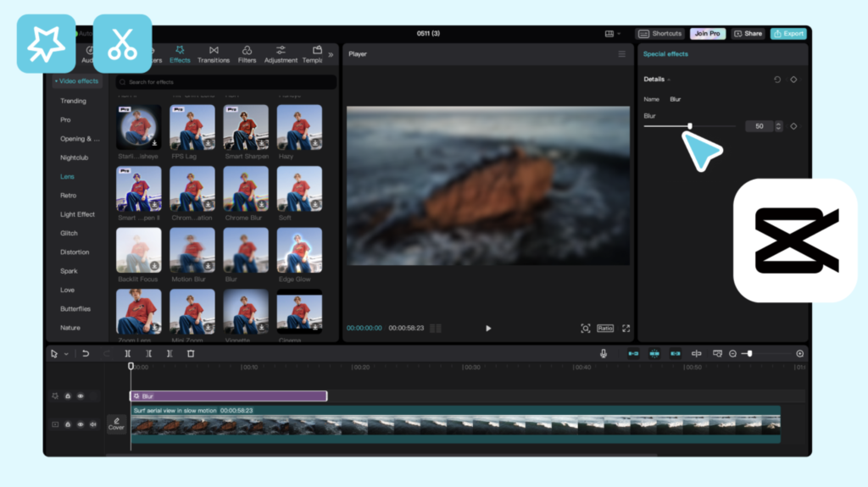Delete the selected clip with trash icon
Image resolution: width=868 pixels, height=487 pixels.
[x=191, y=353]
